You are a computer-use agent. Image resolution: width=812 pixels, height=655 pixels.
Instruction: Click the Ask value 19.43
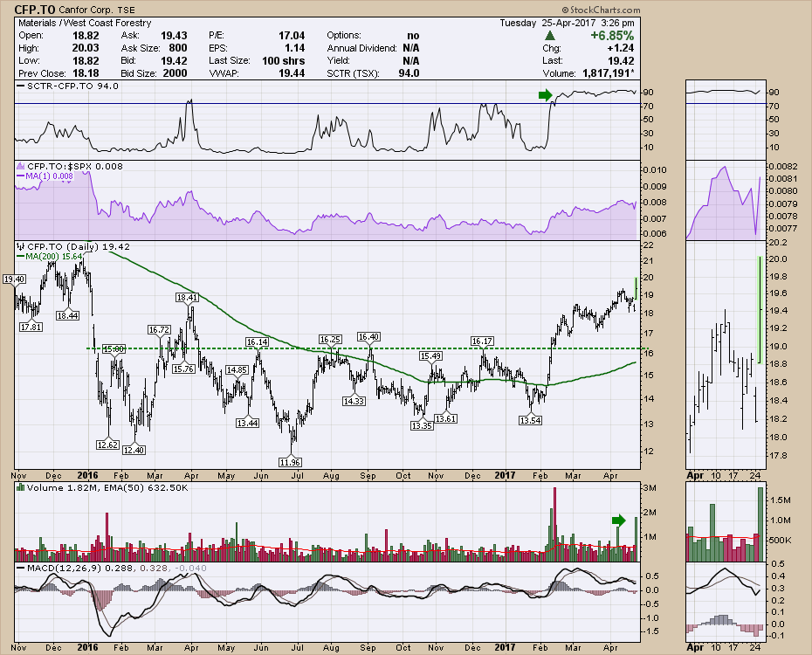pos(174,36)
